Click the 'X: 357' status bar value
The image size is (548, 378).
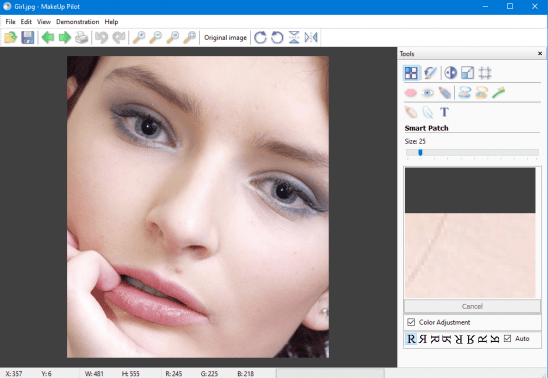(x=14, y=374)
